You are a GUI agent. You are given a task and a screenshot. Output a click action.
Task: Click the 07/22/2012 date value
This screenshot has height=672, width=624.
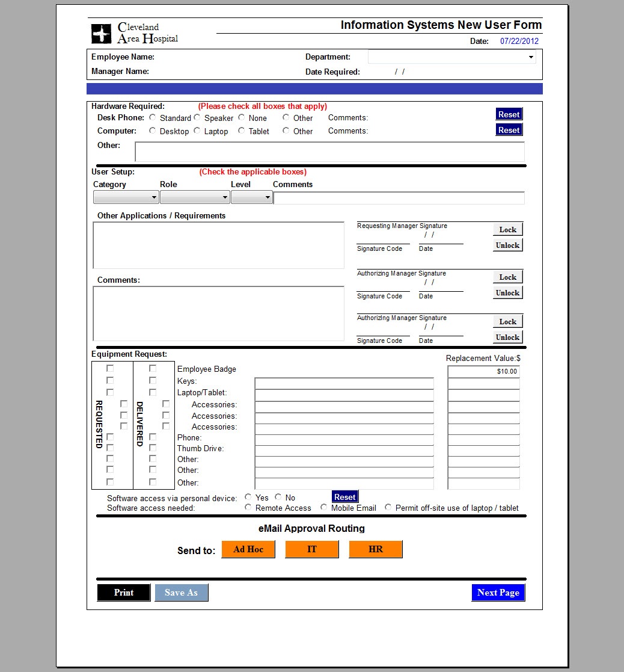pyautogui.click(x=519, y=41)
